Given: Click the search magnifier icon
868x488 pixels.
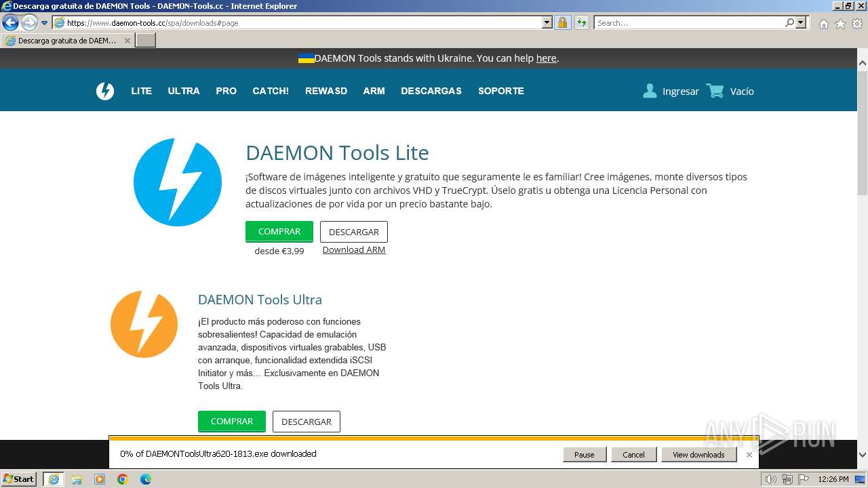Looking at the screenshot, I should 789,22.
